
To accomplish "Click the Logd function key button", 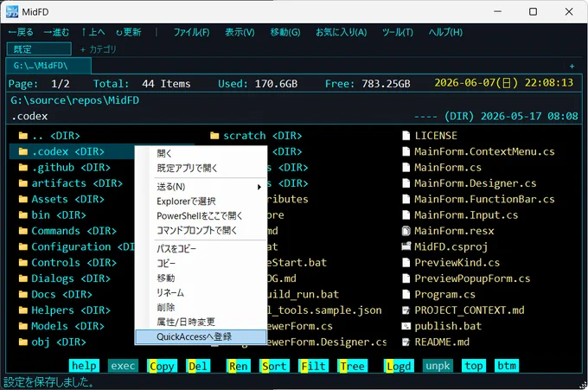I will 399,366.
